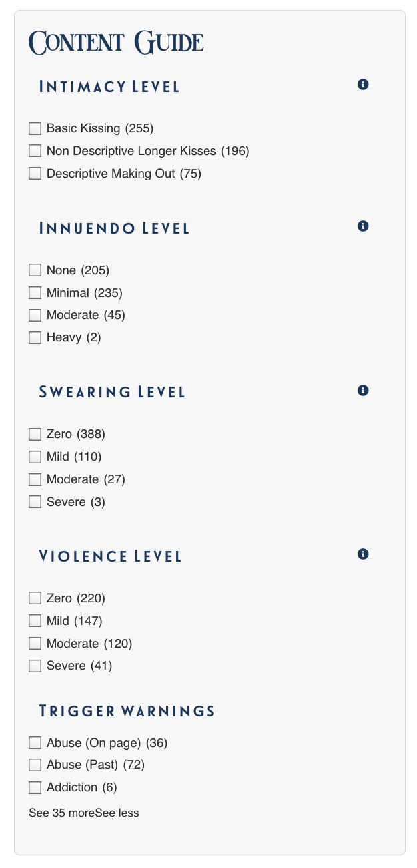Collapse trigger warnings with See less
The width and height of the screenshot is (417, 868).
pos(117,813)
